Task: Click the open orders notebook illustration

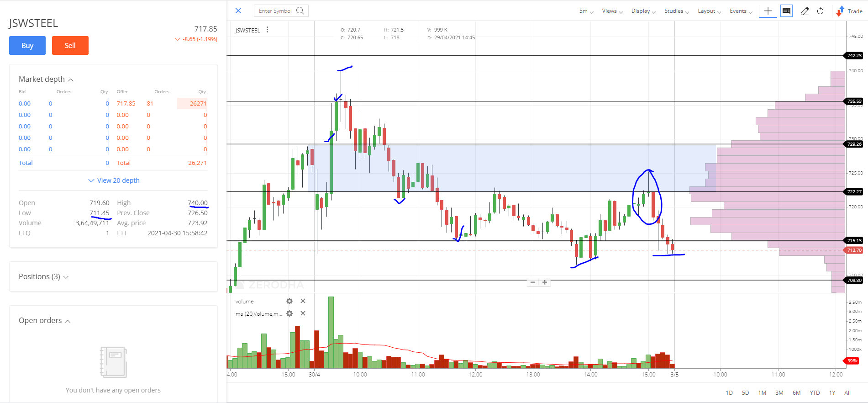Action: point(113,362)
